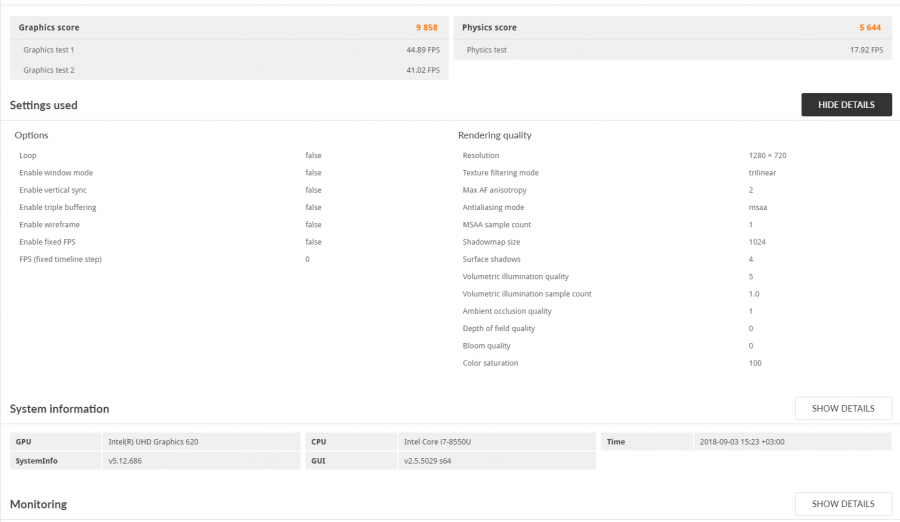Click the msaa antialiasing mode value
Screen dimensions: 900x522
coord(758,207)
